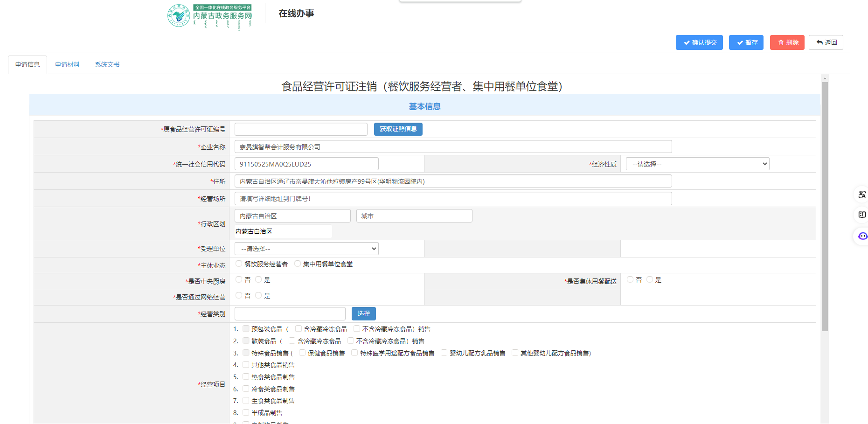868x424 pixels.
Task: Click the 暂存 save draft button
Action: 746,42
